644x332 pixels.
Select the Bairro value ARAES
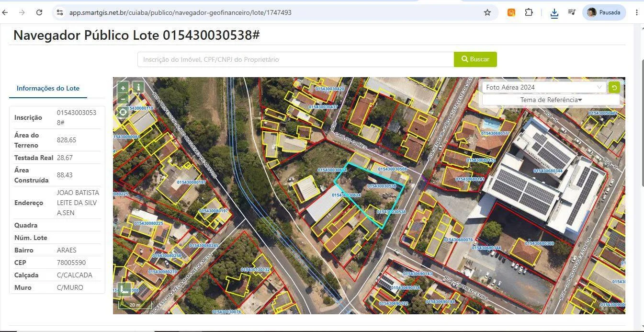67,250
